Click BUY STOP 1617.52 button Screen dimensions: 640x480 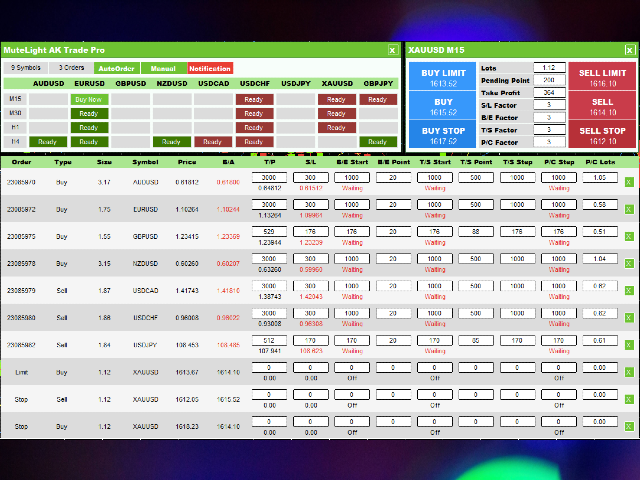(443, 133)
